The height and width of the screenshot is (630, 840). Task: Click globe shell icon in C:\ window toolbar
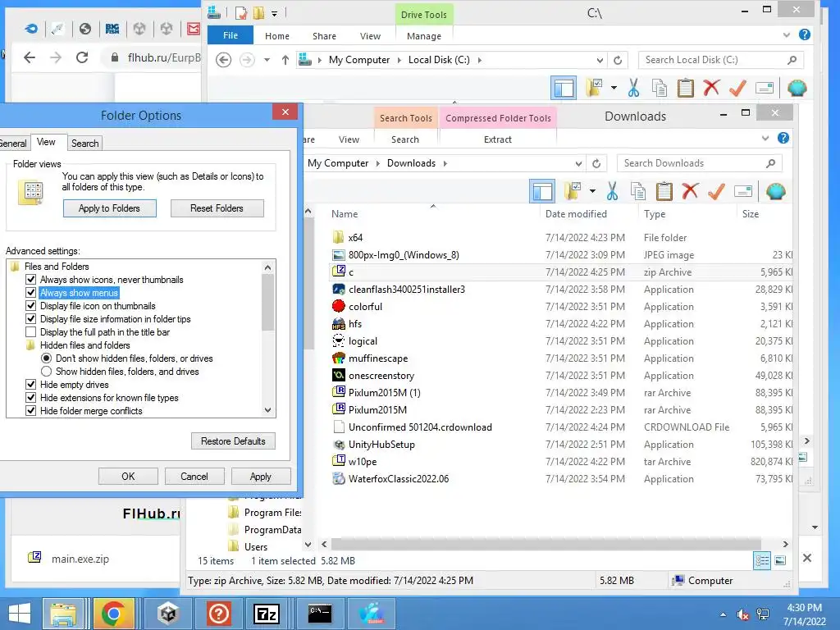(797, 88)
